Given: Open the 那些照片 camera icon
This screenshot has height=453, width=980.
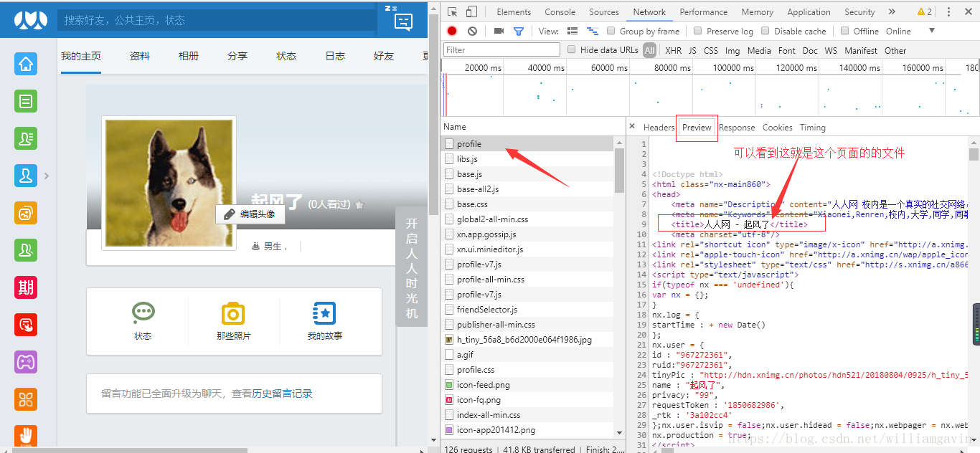Looking at the screenshot, I should tap(233, 313).
